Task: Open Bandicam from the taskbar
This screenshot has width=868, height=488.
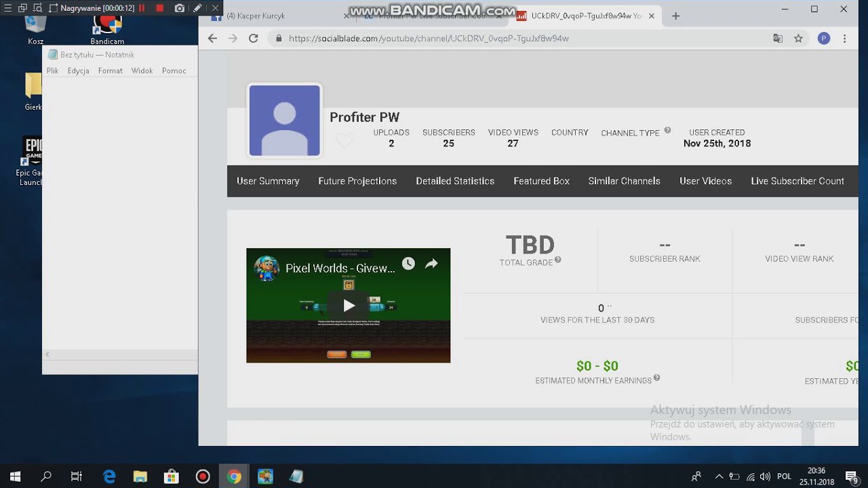Action: [203, 476]
